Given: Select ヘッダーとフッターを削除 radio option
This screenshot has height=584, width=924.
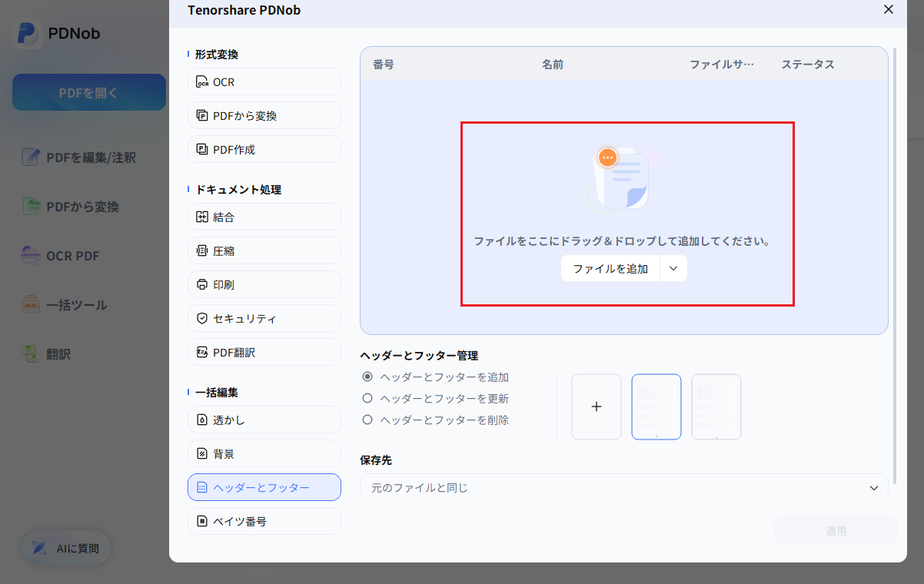Looking at the screenshot, I should 367,420.
